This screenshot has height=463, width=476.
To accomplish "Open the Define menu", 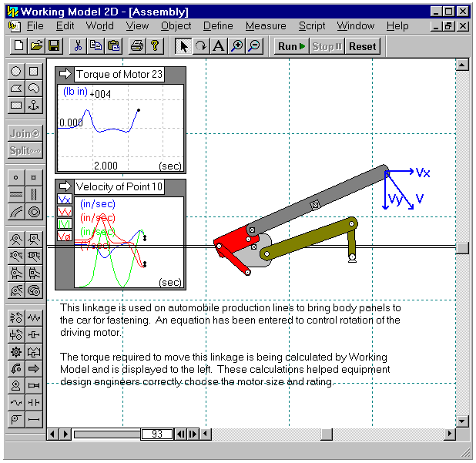I will [218, 25].
